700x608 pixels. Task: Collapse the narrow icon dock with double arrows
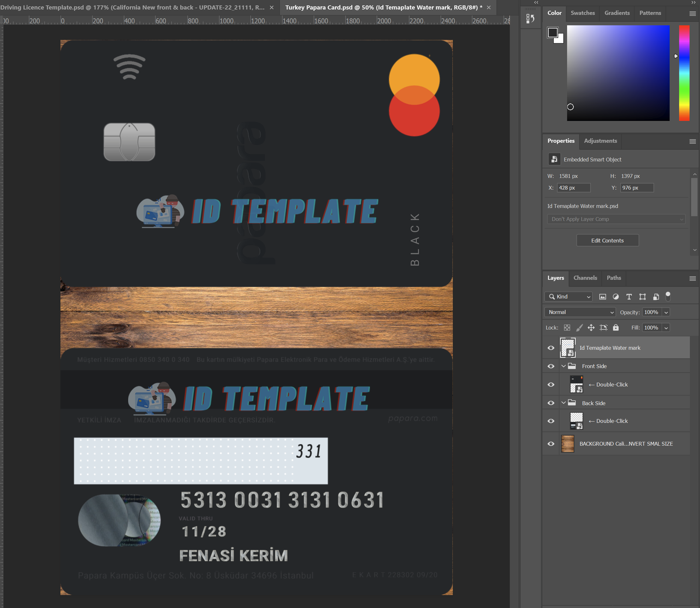click(x=536, y=3)
